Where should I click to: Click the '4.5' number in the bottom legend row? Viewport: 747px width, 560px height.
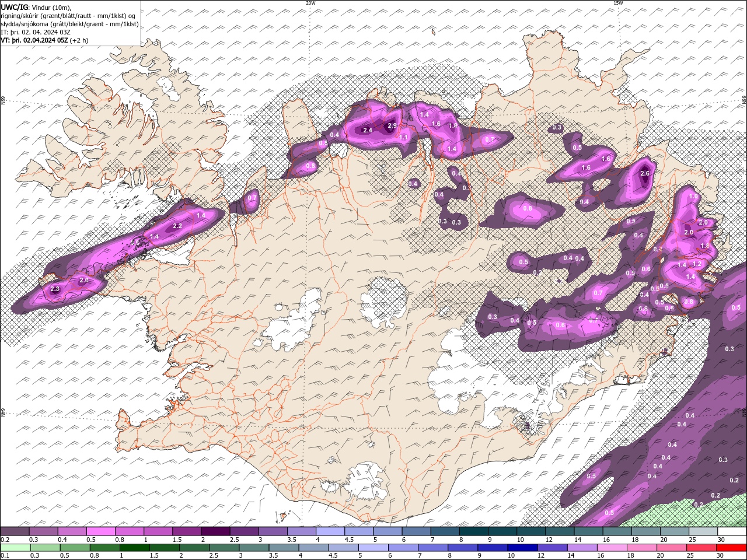point(333,556)
